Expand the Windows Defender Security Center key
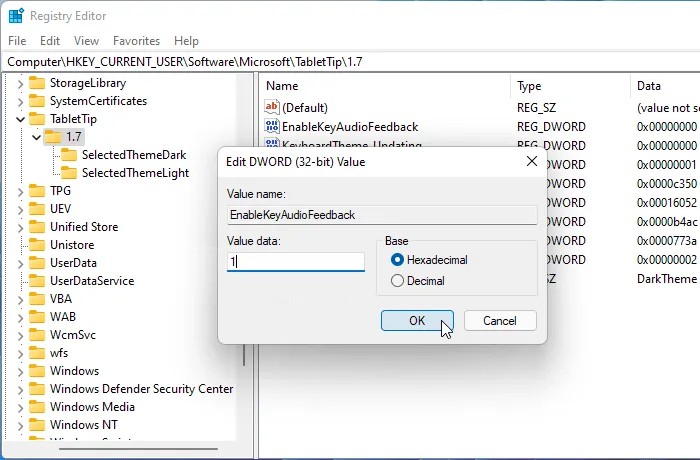Viewport: 700px width, 460px height. (21, 389)
